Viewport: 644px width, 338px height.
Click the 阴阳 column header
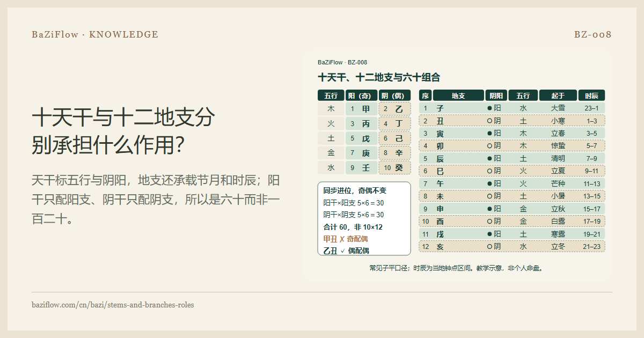(x=496, y=95)
